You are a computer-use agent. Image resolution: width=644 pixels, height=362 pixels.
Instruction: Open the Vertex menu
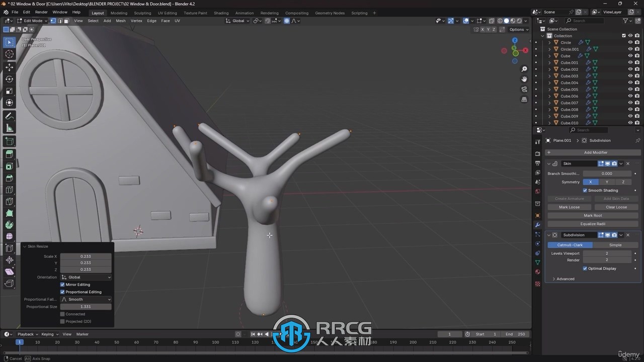click(136, 21)
